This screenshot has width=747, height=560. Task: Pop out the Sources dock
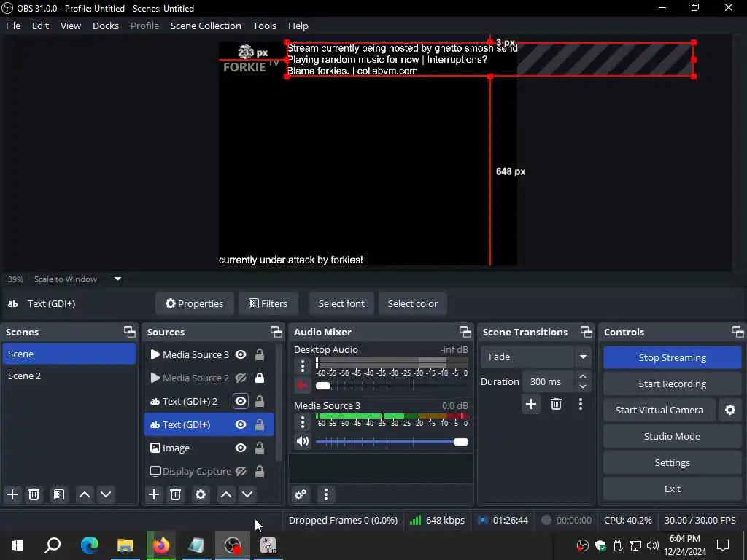pyautogui.click(x=276, y=332)
